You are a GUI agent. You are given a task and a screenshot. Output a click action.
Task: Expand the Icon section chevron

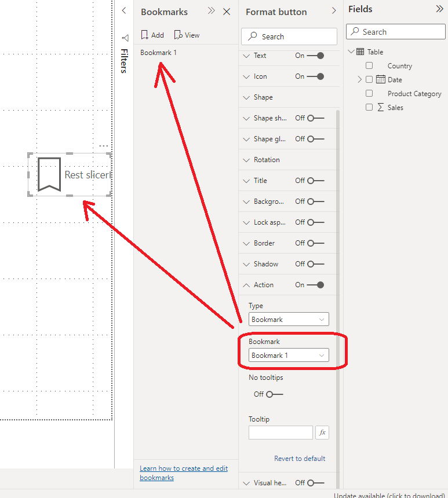(246, 77)
